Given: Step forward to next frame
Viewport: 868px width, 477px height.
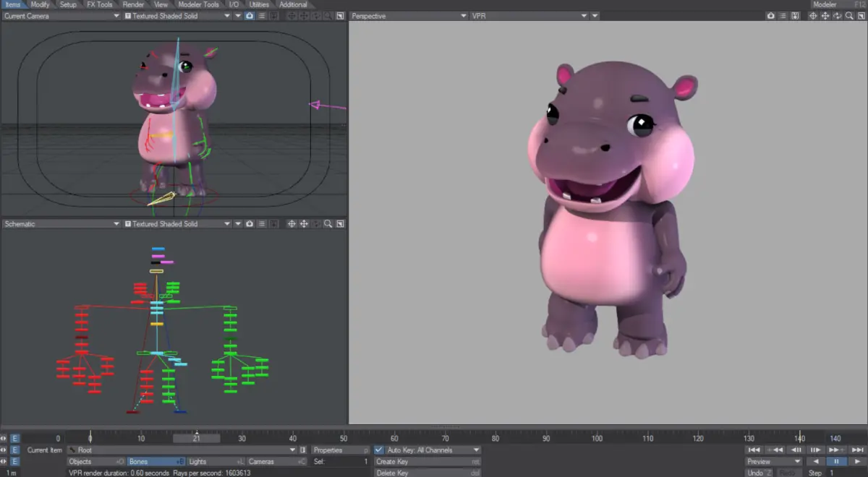Looking at the screenshot, I should click(x=816, y=450).
